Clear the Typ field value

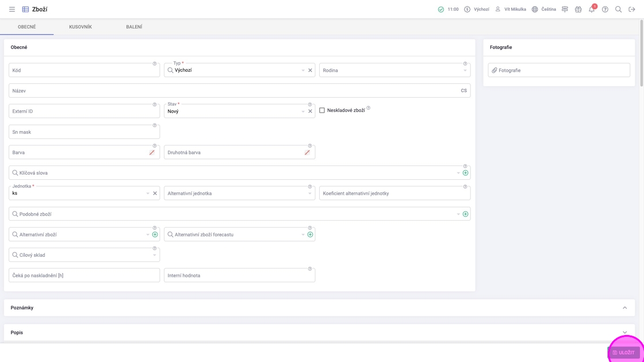[310, 71]
